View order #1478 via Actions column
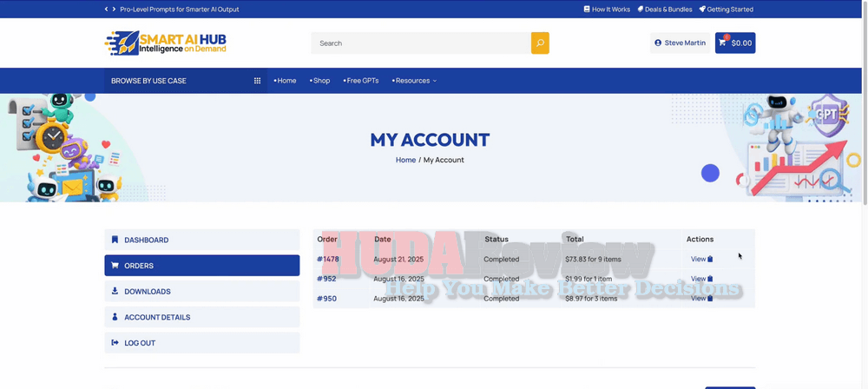The width and height of the screenshot is (868, 389). [x=701, y=260]
